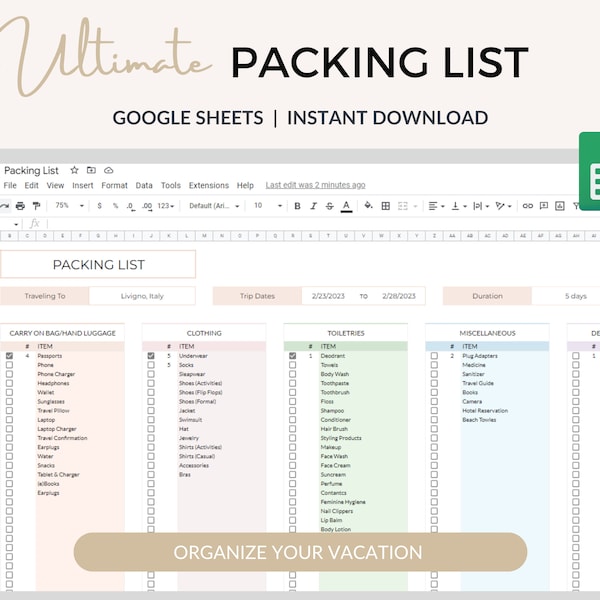Activate the paint format tool
The width and height of the screenshot is (600, 600).
coord(36,206)
